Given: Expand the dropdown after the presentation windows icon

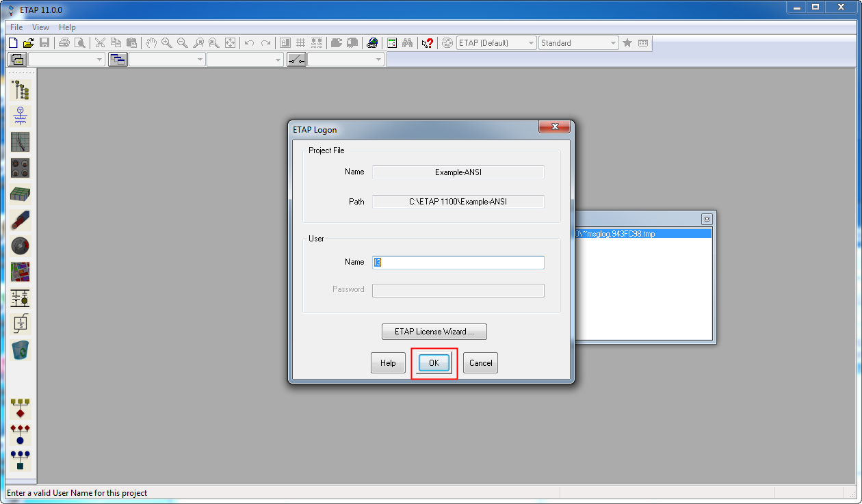Looking at the screenshot, I should (100, 59).
